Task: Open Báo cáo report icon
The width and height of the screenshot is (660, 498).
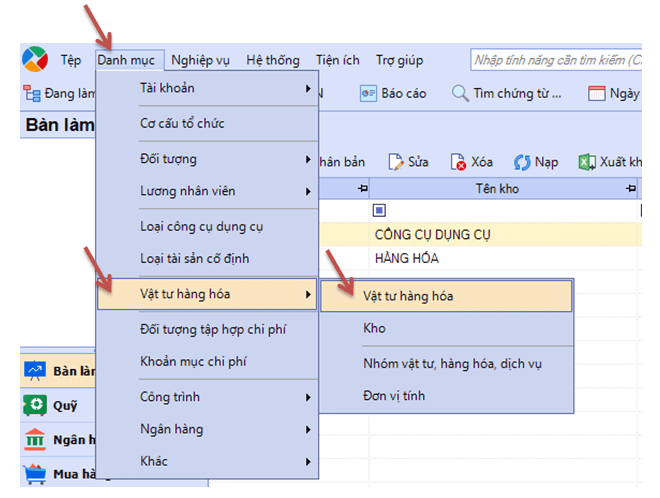Action: click(367, 94)
